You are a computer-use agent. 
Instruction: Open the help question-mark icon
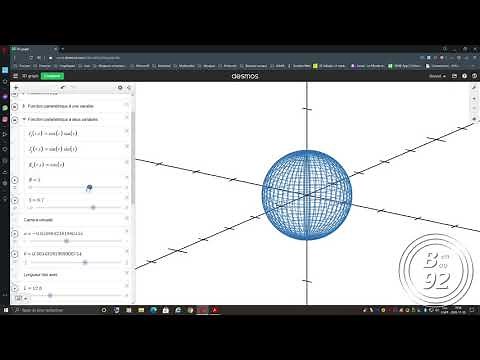[464, 76]
